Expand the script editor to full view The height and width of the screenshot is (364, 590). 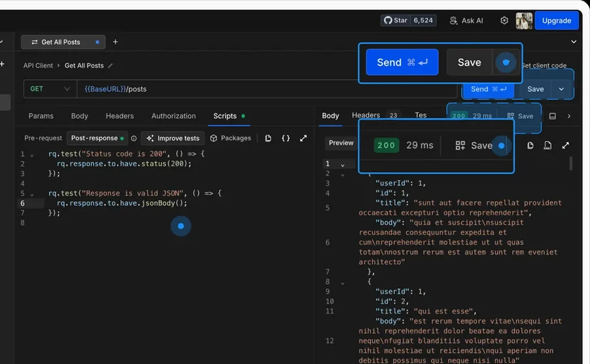click(x=303, y=138)
